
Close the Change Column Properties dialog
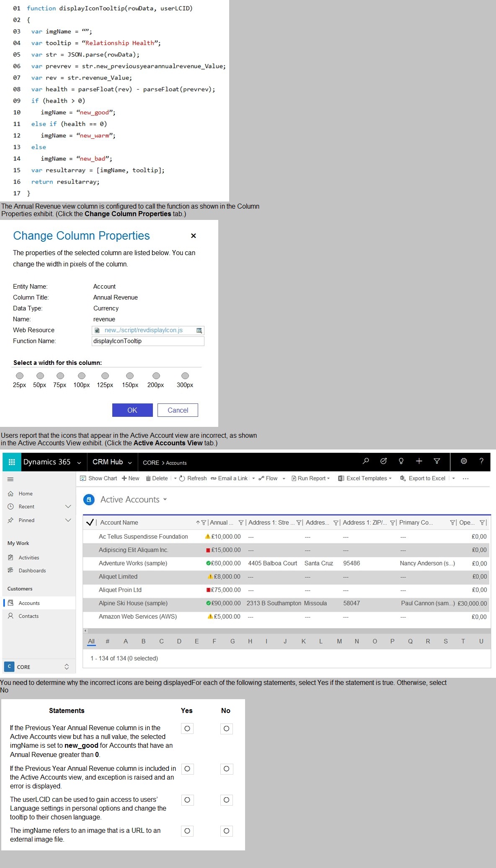point(194,236)
